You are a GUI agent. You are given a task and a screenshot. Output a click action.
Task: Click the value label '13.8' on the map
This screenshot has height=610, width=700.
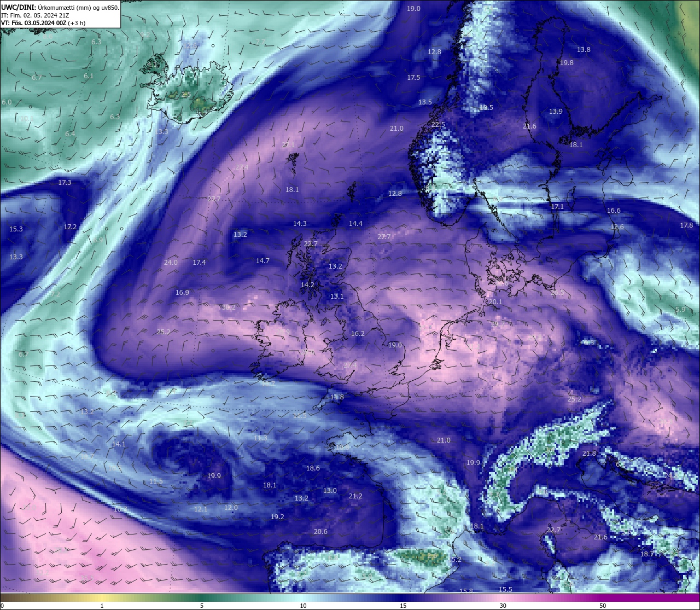click(584, 50)
